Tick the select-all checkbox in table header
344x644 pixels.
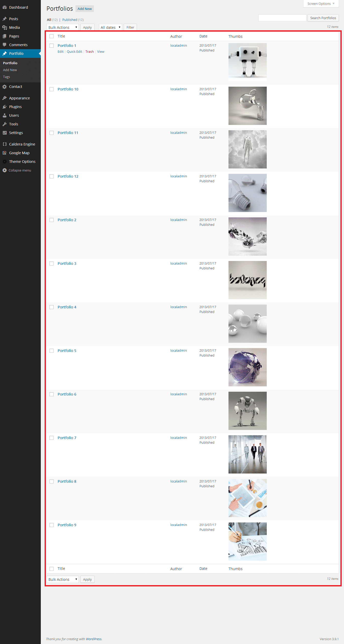click(52, 36)
